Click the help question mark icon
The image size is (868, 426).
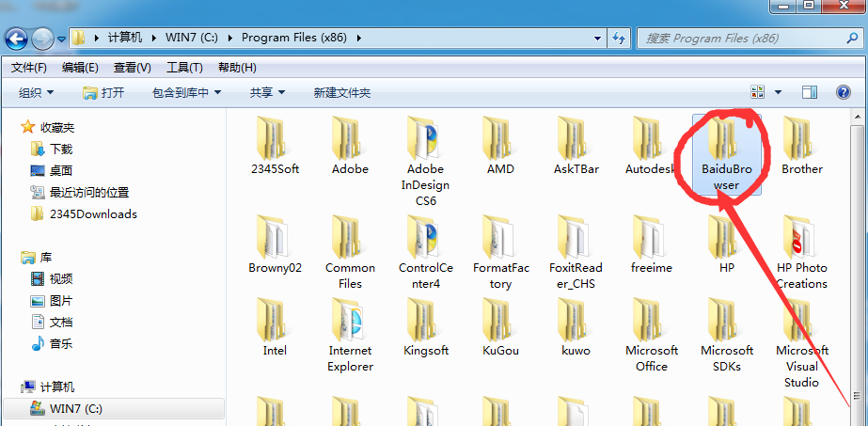point(841,92)
